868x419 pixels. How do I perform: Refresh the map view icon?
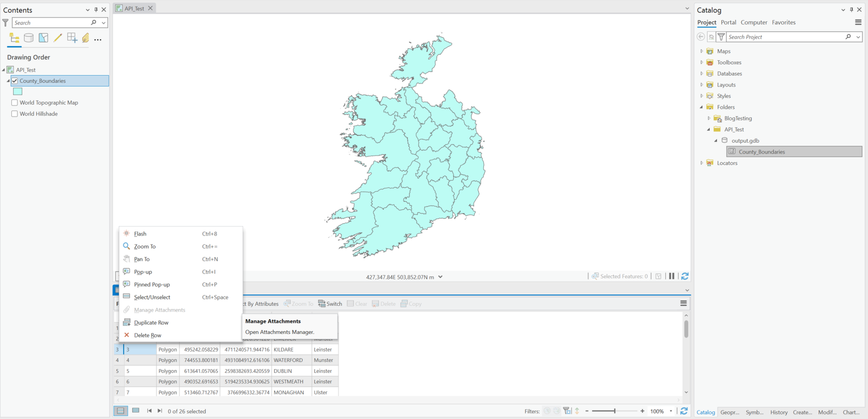[x=685, y=276]
